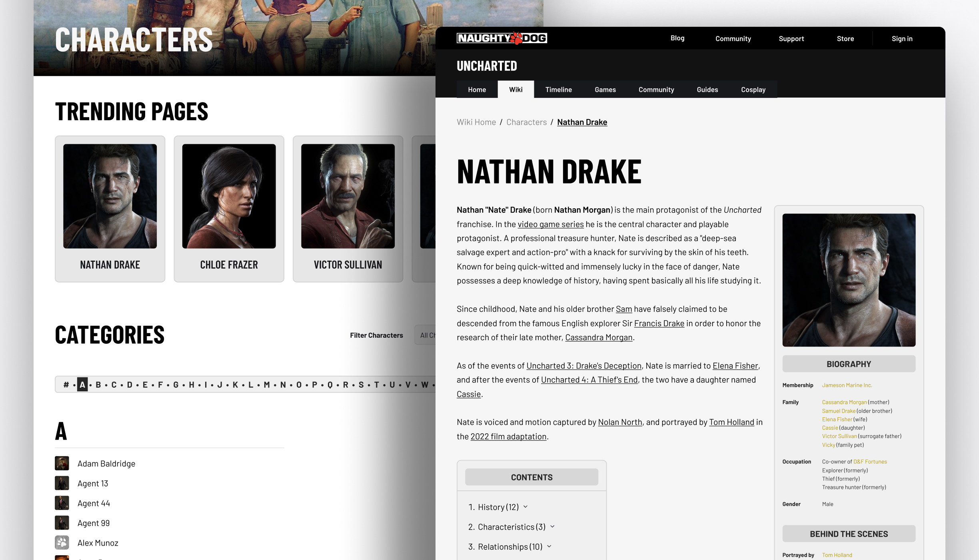Open Adam Baldridge's avatar icon

click(62, 463)
